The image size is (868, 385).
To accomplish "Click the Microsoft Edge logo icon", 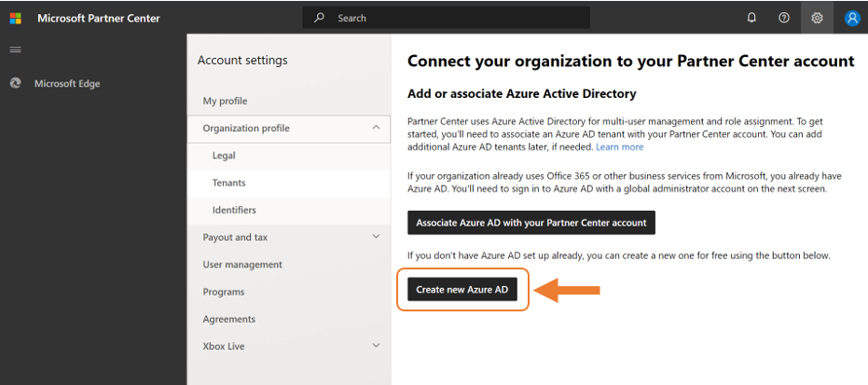I will 16,84.
